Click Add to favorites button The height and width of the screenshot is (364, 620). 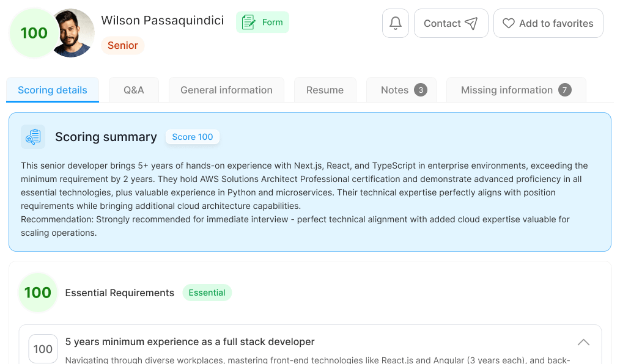pos(548,23)
